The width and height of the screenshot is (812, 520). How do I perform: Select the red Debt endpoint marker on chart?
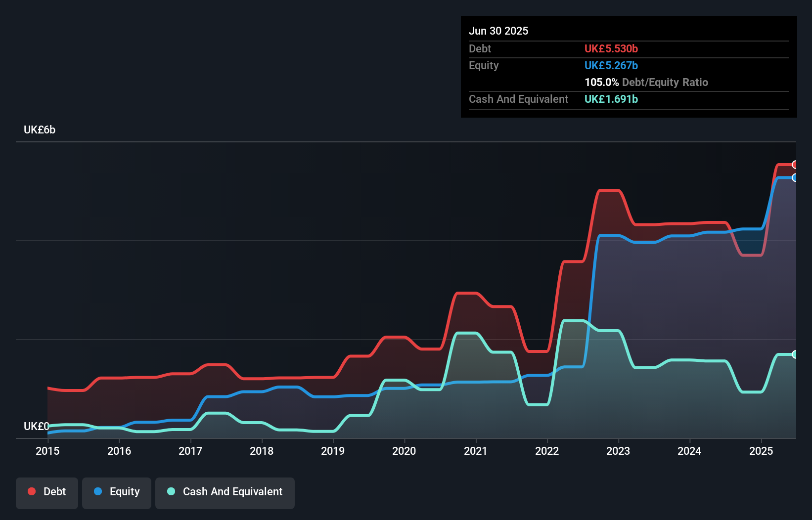click(x=794, y=165)
